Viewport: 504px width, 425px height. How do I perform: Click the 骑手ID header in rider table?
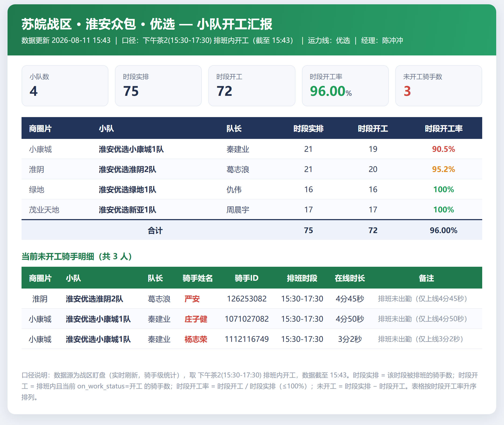[246, 278]
